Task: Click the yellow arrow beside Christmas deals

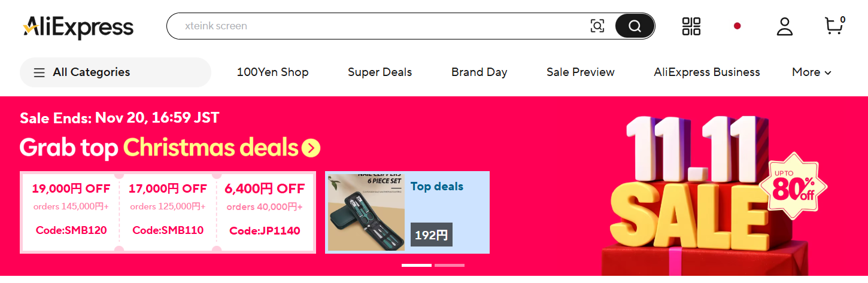Action: pyautogui.click(x=311, y=148)
